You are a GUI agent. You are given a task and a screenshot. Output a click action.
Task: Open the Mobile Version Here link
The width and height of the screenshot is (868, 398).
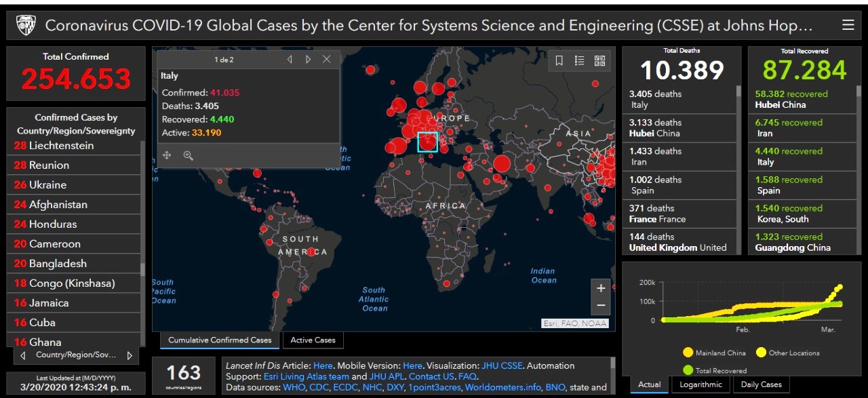coord(412,365)
